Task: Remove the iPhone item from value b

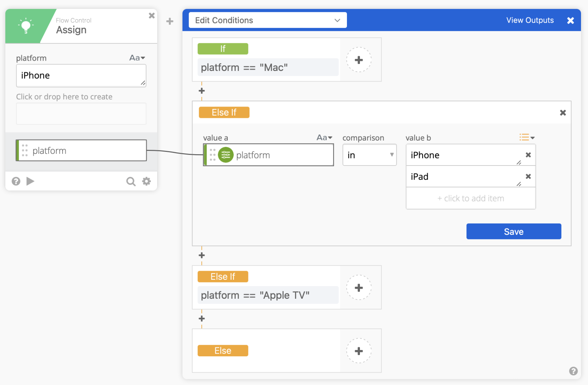Action: coord(528,155)
